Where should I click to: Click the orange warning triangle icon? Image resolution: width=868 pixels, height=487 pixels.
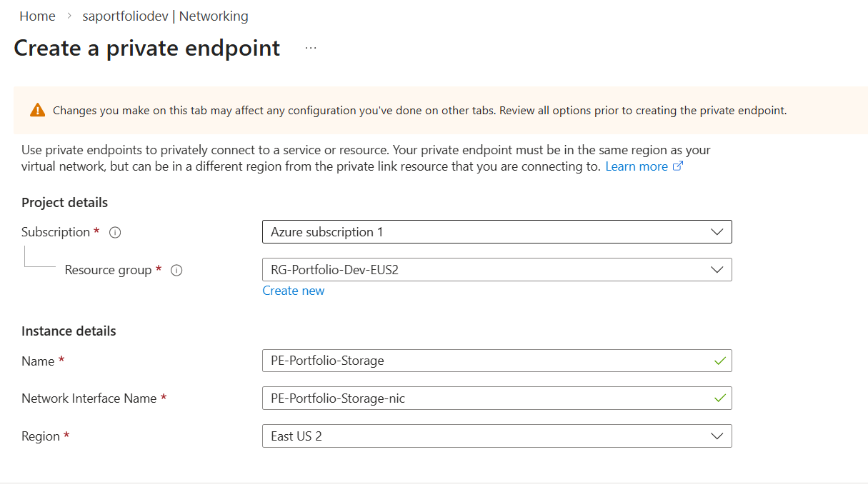(37, 111)
